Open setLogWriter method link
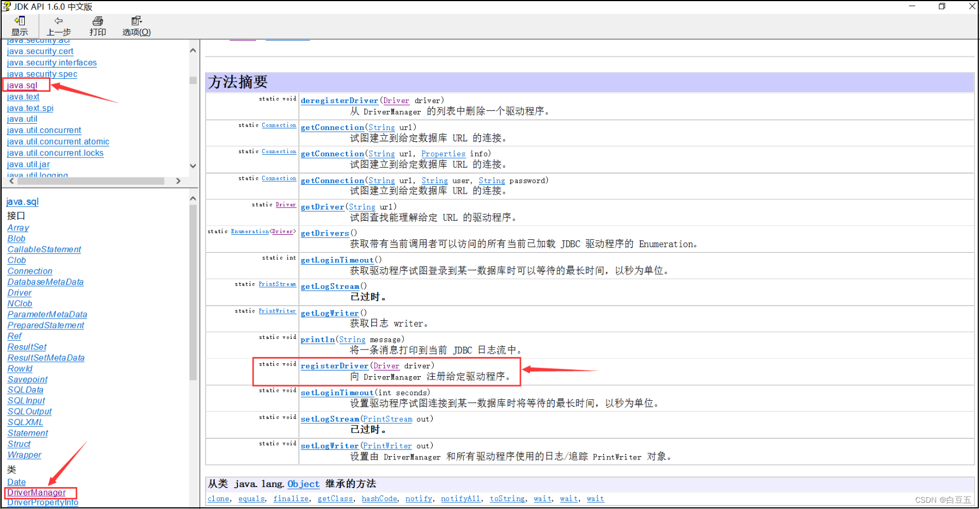Screen dimensions: 980x509 click(x=330, y=446)
